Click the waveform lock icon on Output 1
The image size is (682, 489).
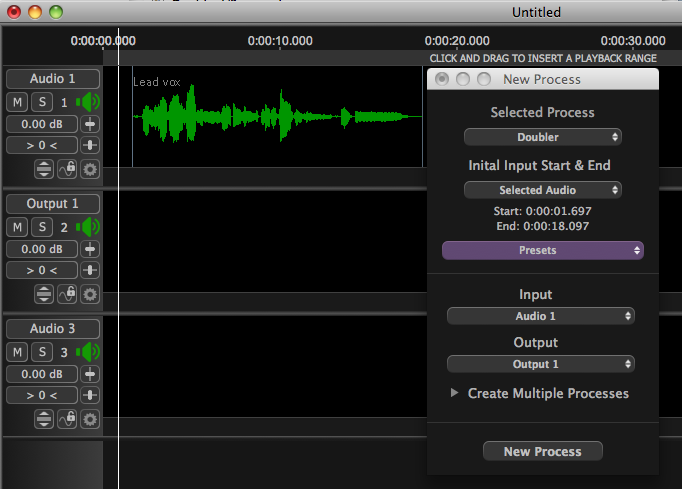click(x=67, y=294)
